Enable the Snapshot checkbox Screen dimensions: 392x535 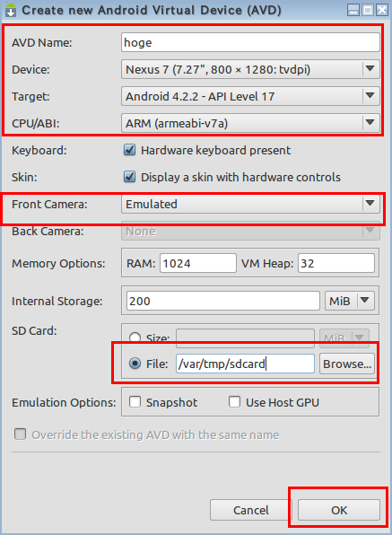(x=135, y=402)
